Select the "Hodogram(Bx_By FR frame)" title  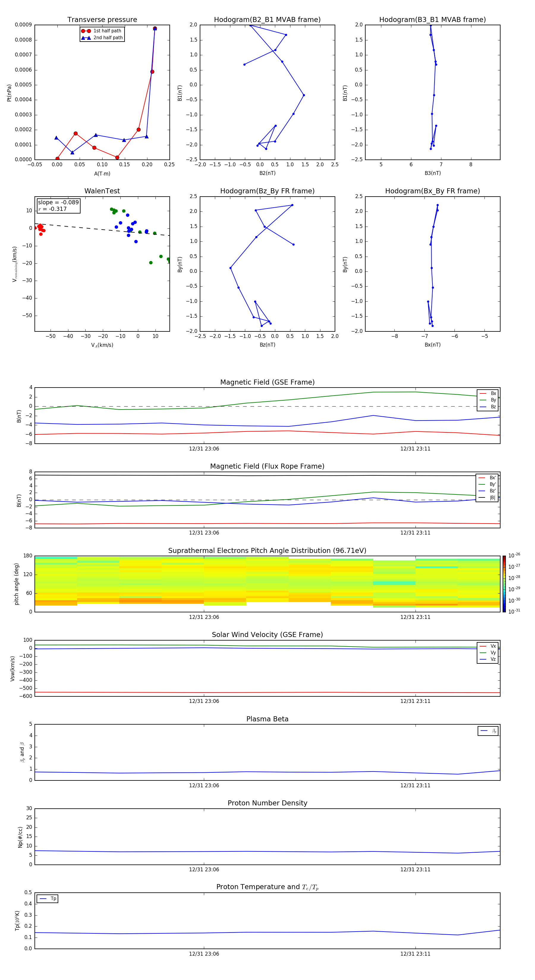pos(432,191)
